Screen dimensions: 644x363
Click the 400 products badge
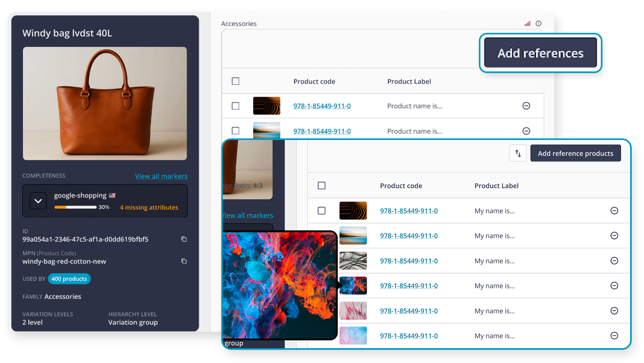pos(69,279)
